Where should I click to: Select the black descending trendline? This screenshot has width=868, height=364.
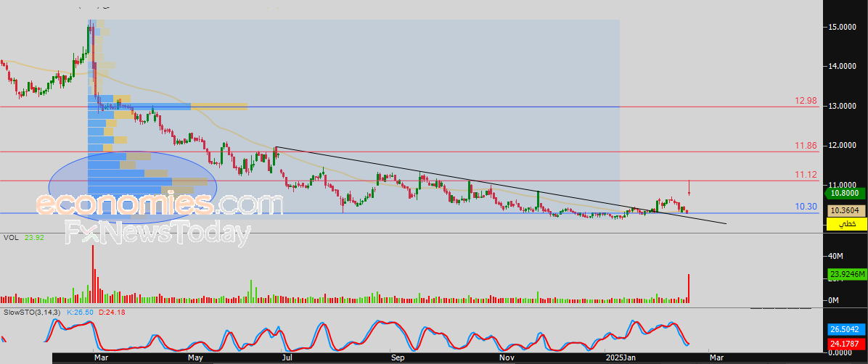coord(501,186)
